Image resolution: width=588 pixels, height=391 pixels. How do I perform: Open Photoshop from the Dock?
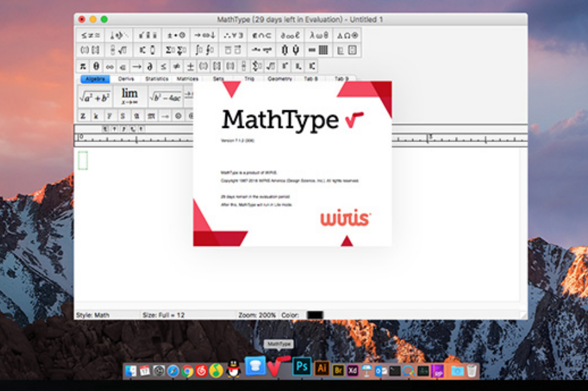point(302,367)
